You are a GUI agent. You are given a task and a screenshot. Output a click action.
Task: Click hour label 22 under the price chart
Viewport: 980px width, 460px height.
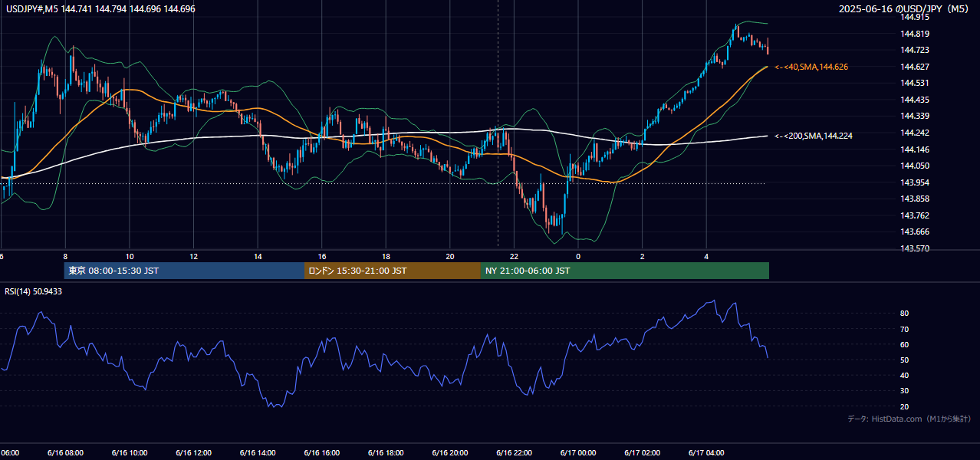pyautogui.click(x=514, y=256)
